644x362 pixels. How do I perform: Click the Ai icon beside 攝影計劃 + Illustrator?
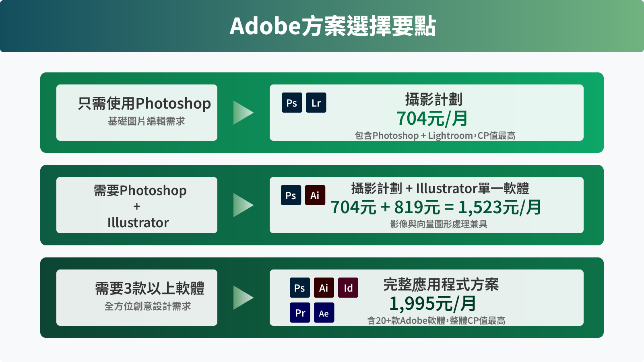tap(314, 195)
